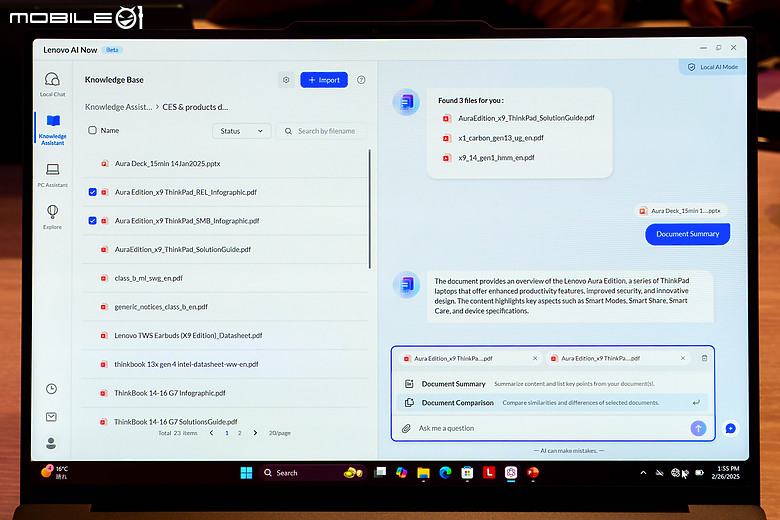Select the Knowledge Assistant sidebar icon

tap(53, 129)
